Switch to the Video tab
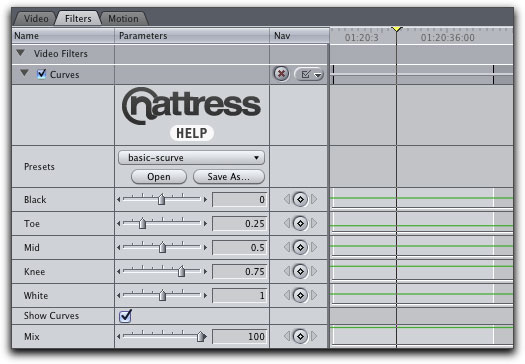Viewport: 525px width, 364px height. click(36, 18)
